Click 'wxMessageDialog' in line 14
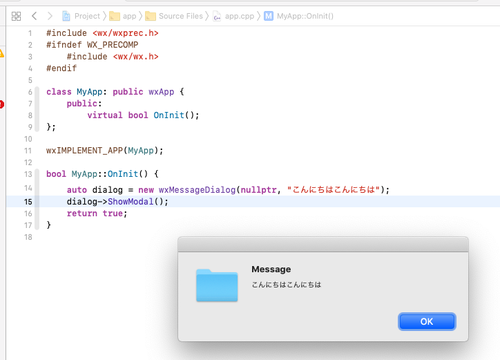The image size is (500, 360). [197, 190]
